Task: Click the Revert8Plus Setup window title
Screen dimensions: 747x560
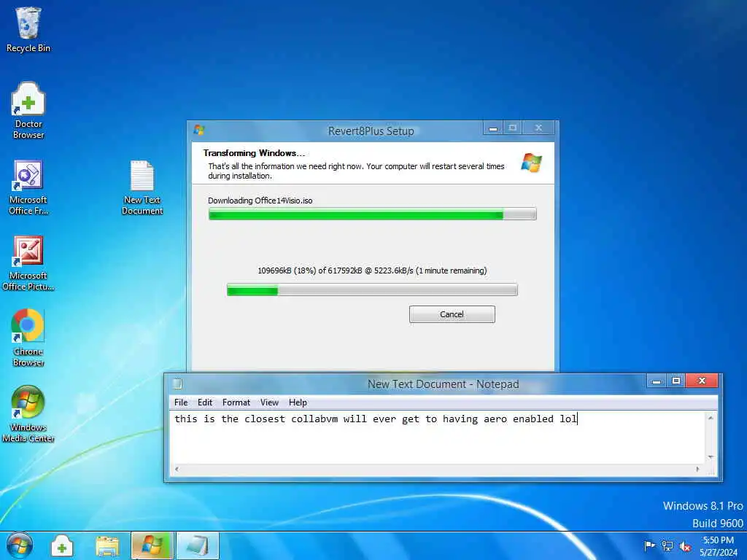Action: pyautogui.click(x=371, y=131)
